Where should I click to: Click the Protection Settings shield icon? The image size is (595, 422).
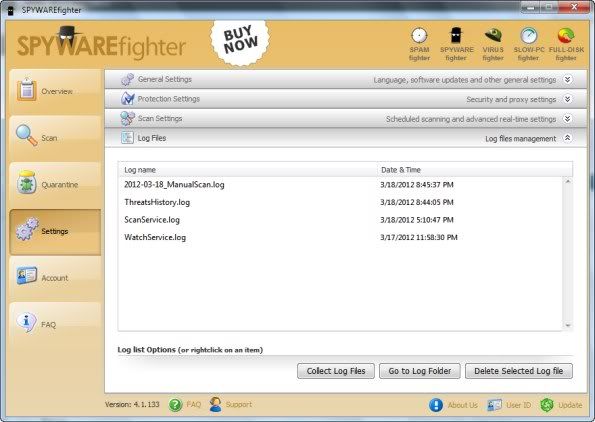pyautogui.click(x=128, y=99)
